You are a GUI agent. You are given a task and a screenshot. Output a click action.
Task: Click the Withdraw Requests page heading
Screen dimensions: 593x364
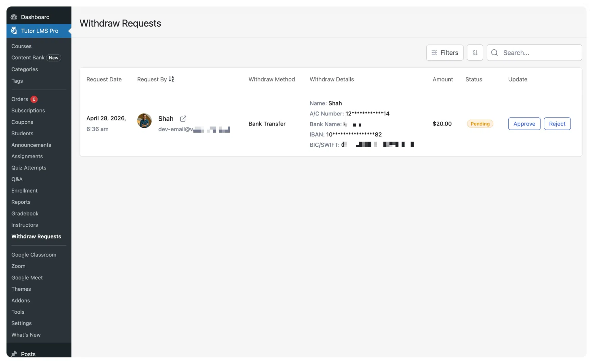pyautogui.click(x=120, y=23)
